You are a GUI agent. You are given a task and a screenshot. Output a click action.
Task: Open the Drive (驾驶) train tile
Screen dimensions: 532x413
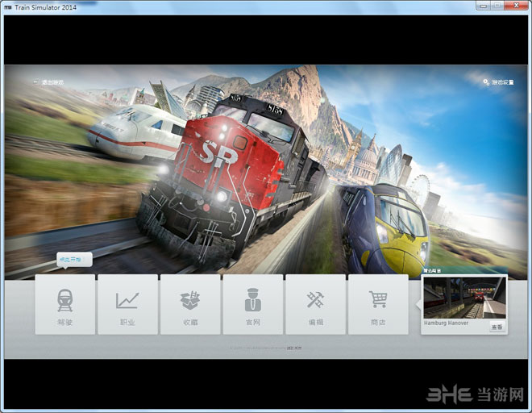click(65, 305)
